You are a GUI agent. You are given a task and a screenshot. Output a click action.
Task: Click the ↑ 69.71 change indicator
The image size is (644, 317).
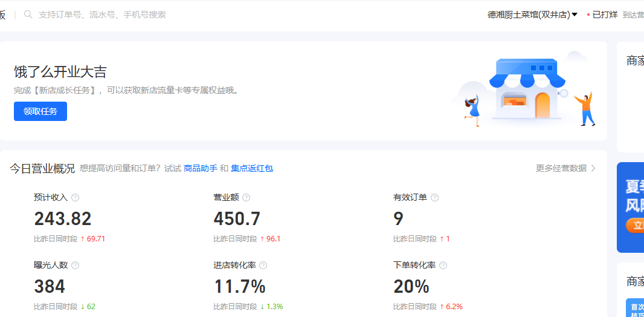point(92,239)
